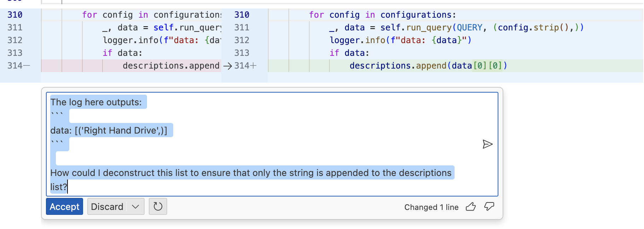The height and width of the screenshot is (229, 644).
Task: Click the 'Changed 1 line' status text
Action: [x=431, y=207]
